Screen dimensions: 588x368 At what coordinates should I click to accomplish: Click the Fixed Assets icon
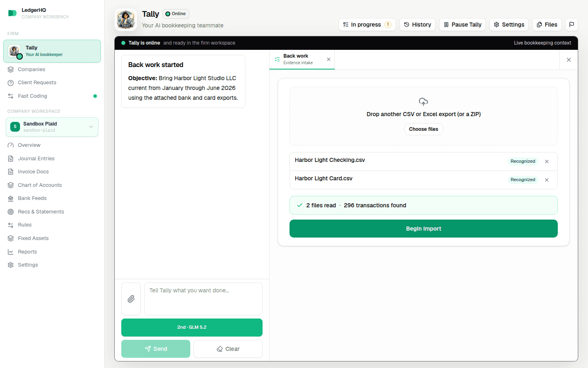coord(11,238)
